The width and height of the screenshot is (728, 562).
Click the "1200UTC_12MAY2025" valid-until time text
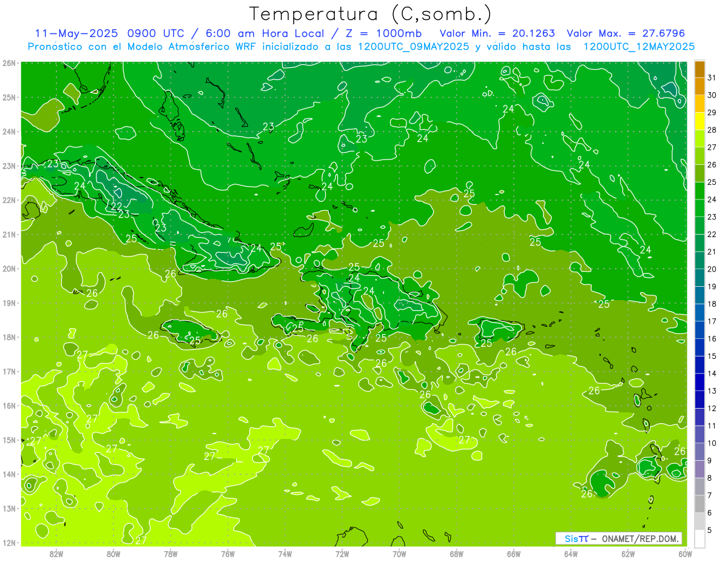(639, 47)
